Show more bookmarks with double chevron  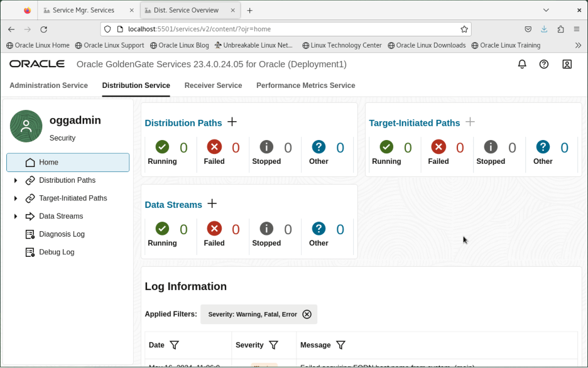click(578, 45)
